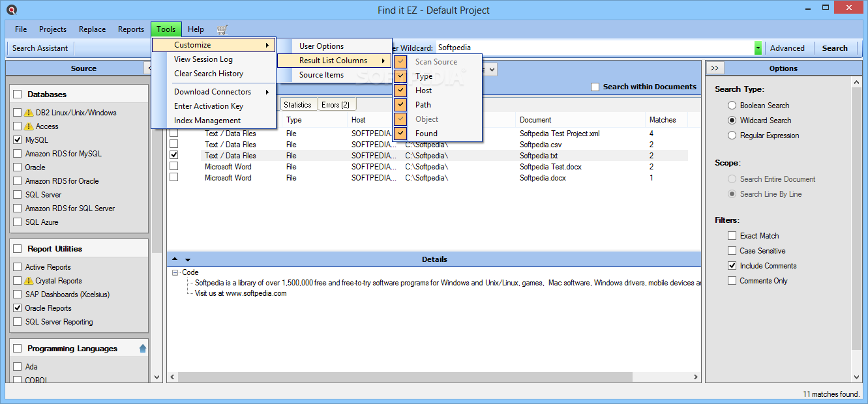Enable the SQL Azure checkbox
Viewport: 868px width, 404px height.
pos(18,222)
